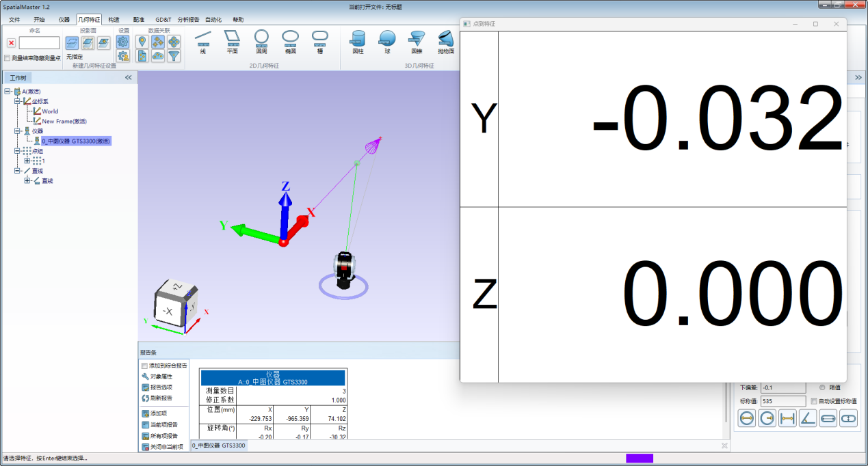
Task: Click the funnel filter icon in 数据关联
Action: pos(174,56)
